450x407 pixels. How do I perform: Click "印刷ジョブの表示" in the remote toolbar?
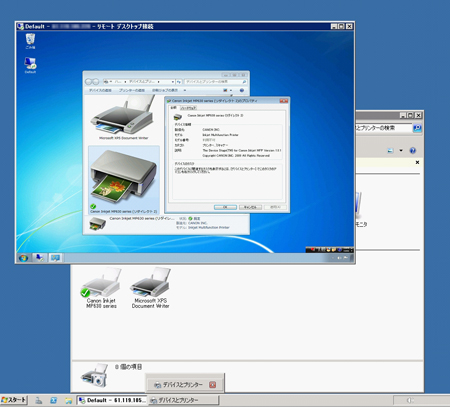[165, 90]
